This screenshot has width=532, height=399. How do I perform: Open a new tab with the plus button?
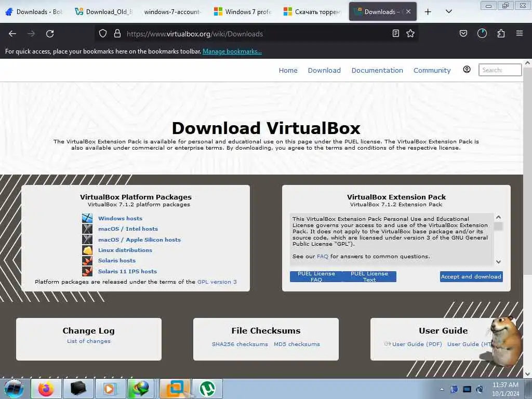428,12
